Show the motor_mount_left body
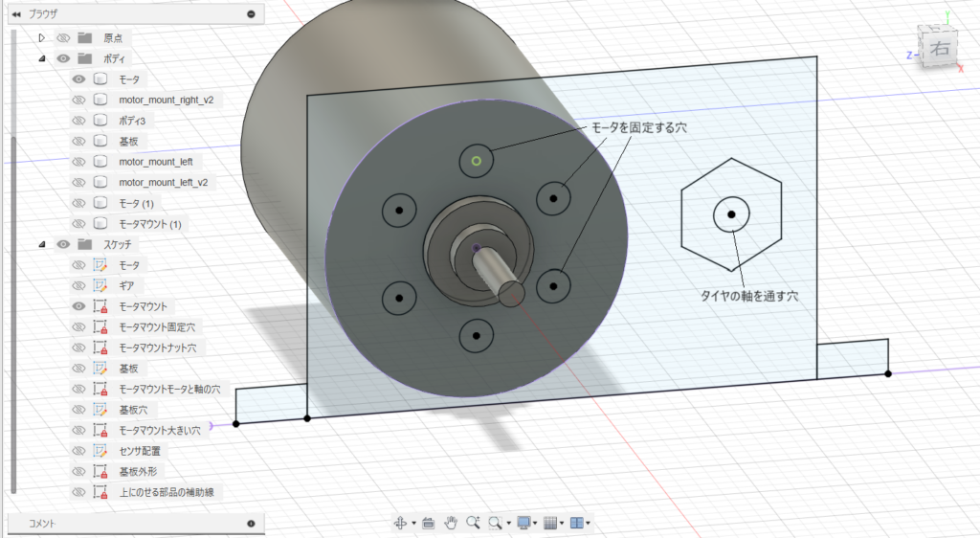 pyautogui.click(x=78, y=161)
